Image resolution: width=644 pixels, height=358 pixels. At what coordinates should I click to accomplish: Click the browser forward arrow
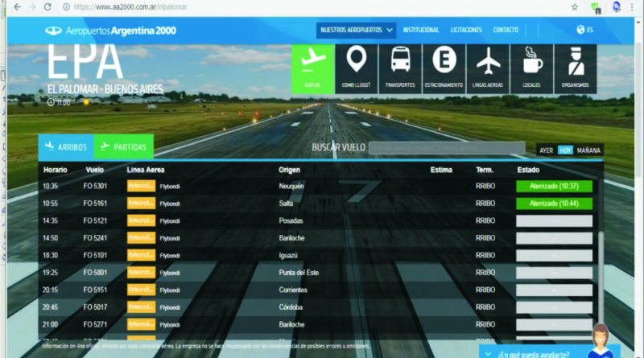click(x=32, y=7)
